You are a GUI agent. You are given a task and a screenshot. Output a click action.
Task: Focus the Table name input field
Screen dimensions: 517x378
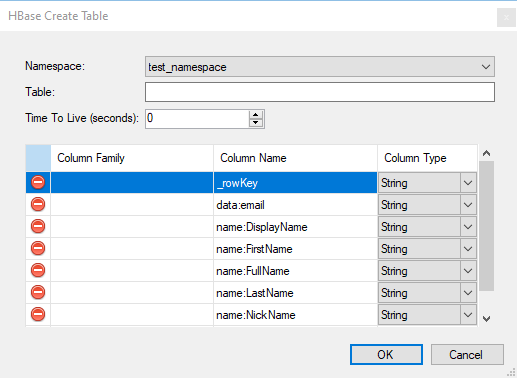[320, 92]
